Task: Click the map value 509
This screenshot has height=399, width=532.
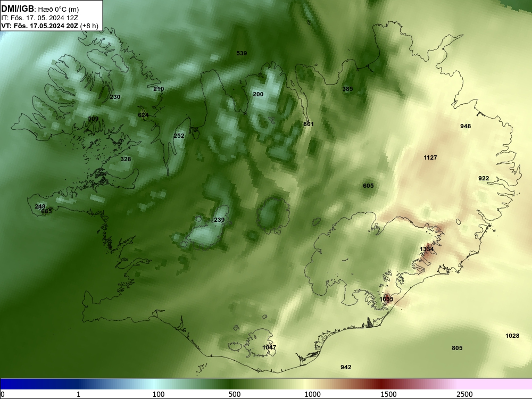Action: pos(93,119)
